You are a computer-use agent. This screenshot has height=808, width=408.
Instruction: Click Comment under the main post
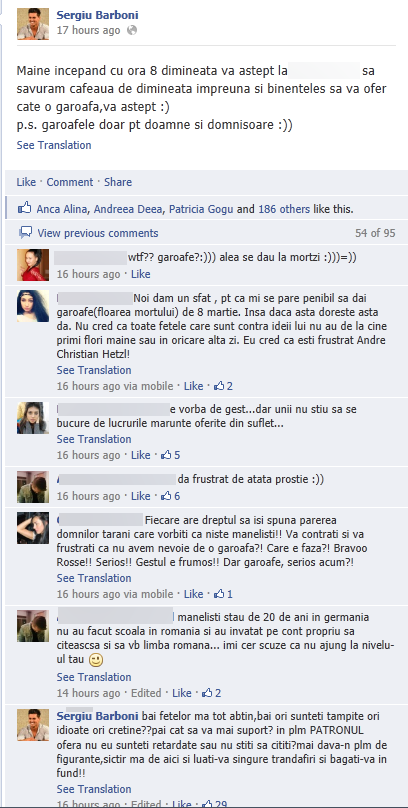[70, 182]
